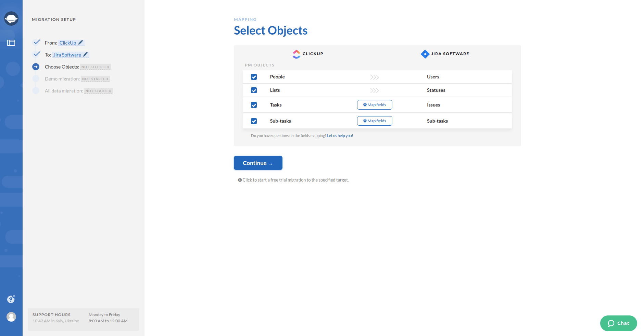This screenshot has width=644, height=336.
Task: Uncheck the Sub-tasks checkbox
Action: coord(254,121)
